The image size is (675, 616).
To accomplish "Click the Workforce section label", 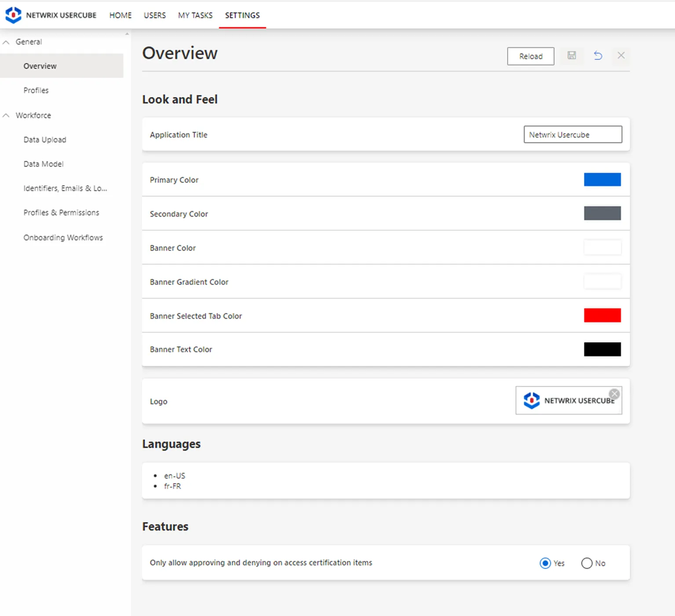I will tap(33, 115).
